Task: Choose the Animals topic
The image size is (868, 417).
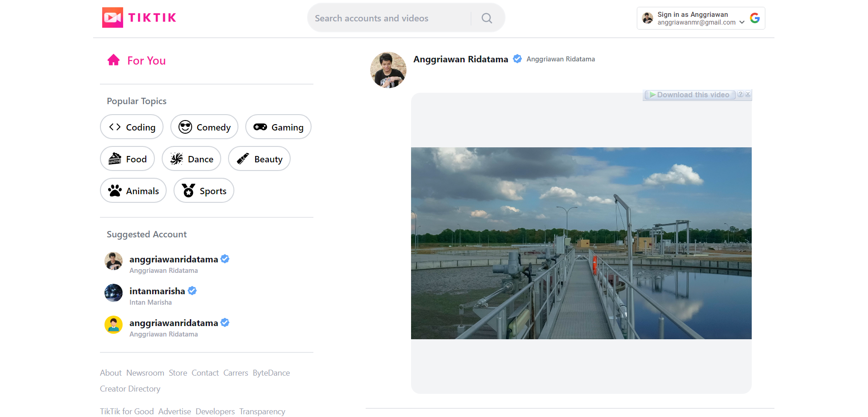Action: (133, 191)
